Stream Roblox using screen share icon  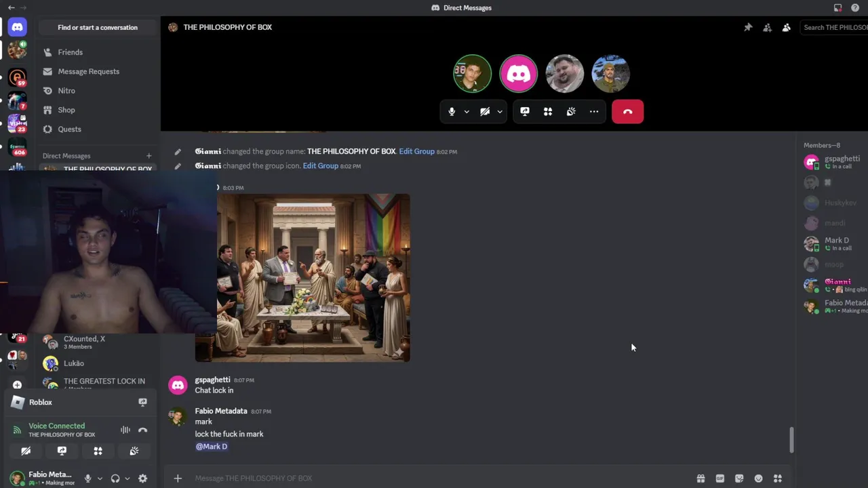click(x=142, y=402)
